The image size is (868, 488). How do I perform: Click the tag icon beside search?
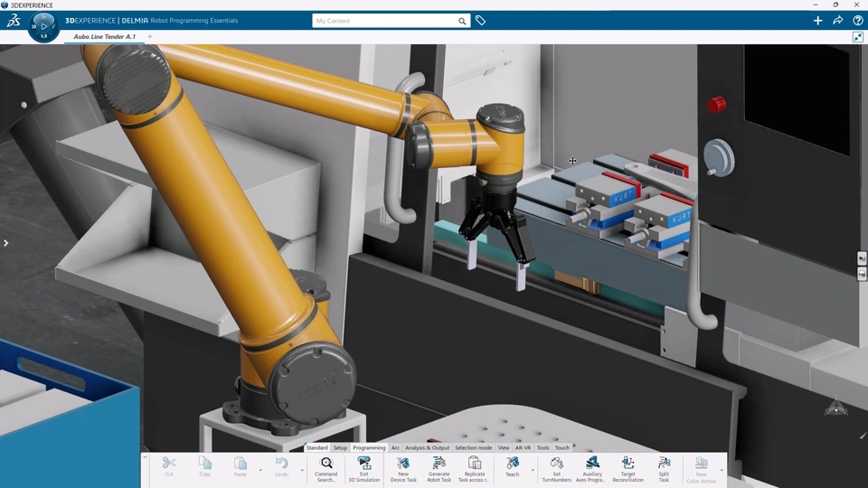(x=480, y=21)
